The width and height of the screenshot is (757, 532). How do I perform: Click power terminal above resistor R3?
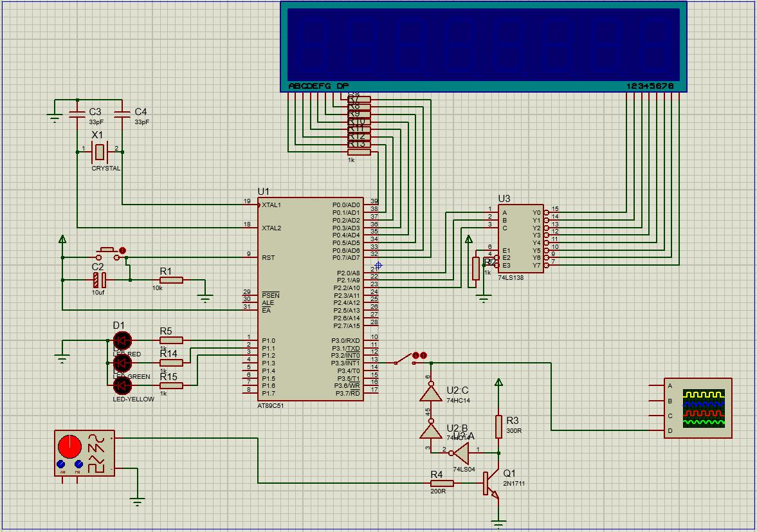(x=498, y=383)
